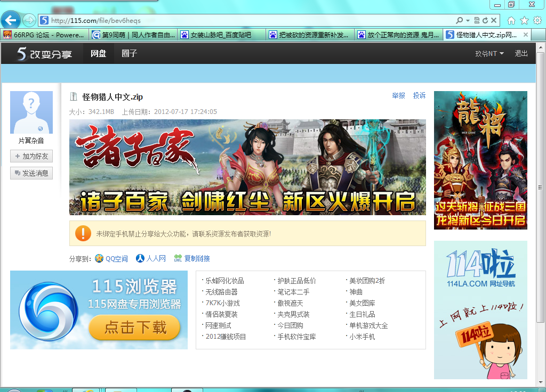The height and width of the screenshot is (392, 546).
Task: Go back with the browser back arrow
Action: click(11, 21)
